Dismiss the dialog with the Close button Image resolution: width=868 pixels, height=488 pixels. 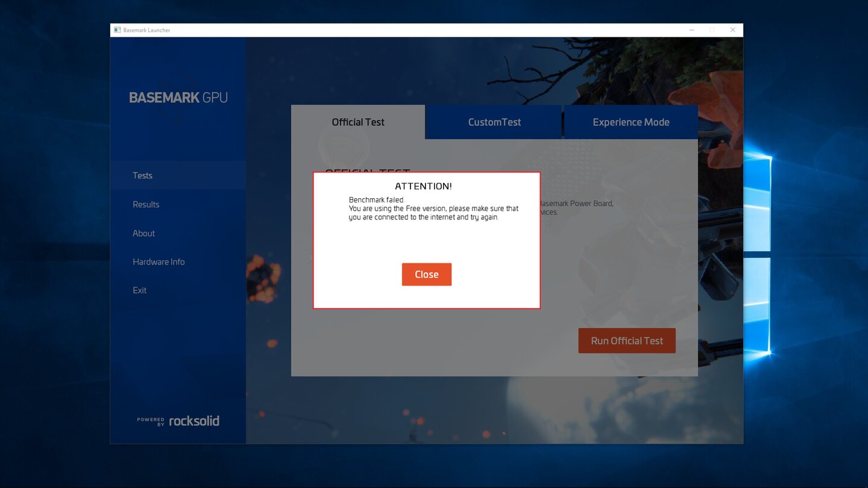coord(426,275)
